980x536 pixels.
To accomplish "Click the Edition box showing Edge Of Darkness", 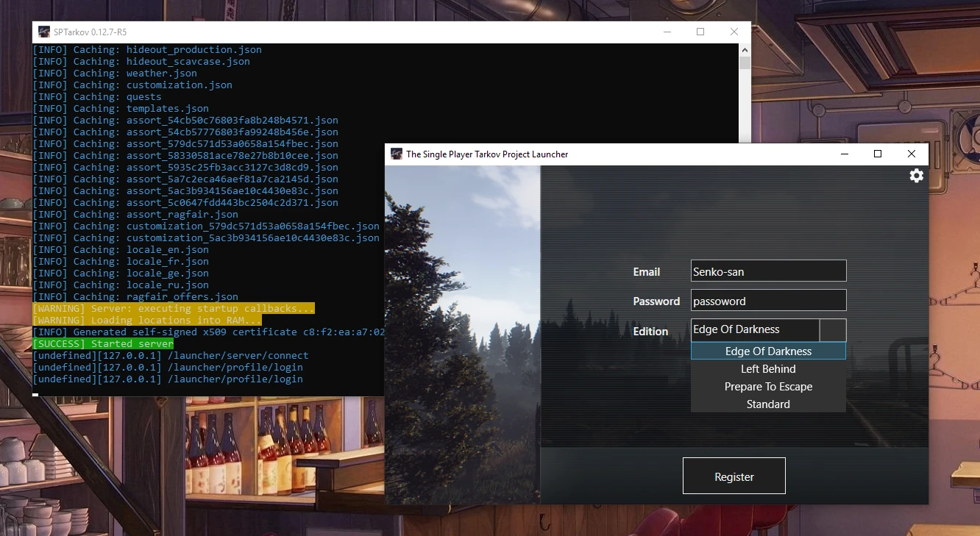I will (755, 330).
